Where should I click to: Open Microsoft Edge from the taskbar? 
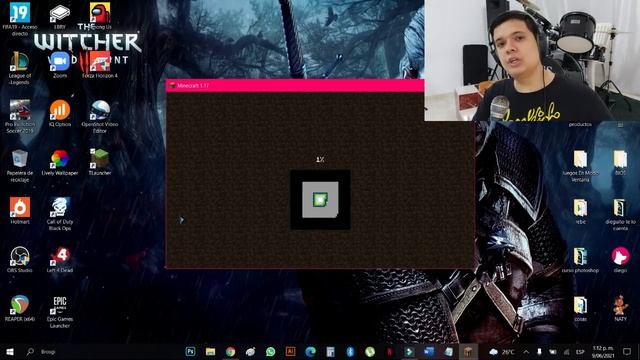(310, 351)
